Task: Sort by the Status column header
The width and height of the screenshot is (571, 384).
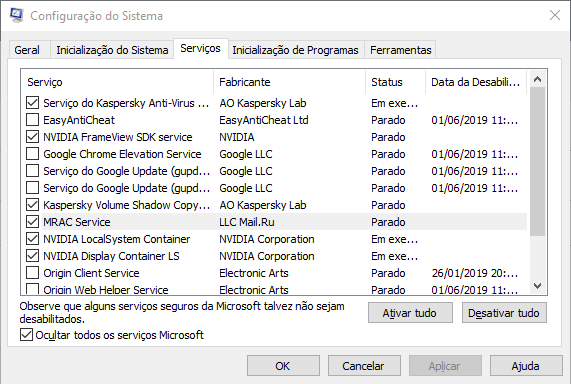Action: pos(395,82)
